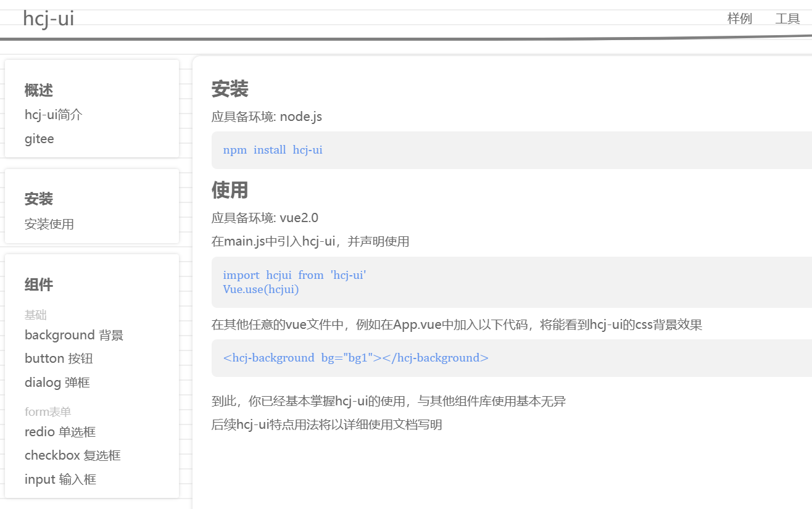The image size is (812, 509).
Task: Open the checkbox 复选框 component page
Action: point(73,455)
